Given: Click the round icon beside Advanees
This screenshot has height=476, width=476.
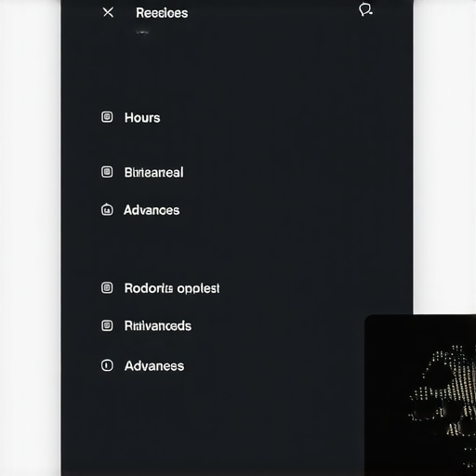Looking at the screenshot, I should [x=107, y=365].
